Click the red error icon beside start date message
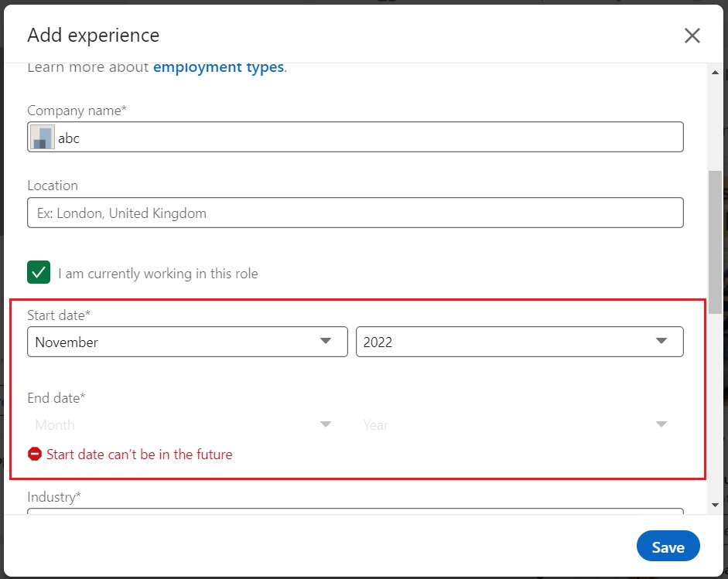Image resolution: width=728 pixels, height=579 pixels. pos(35,454)
